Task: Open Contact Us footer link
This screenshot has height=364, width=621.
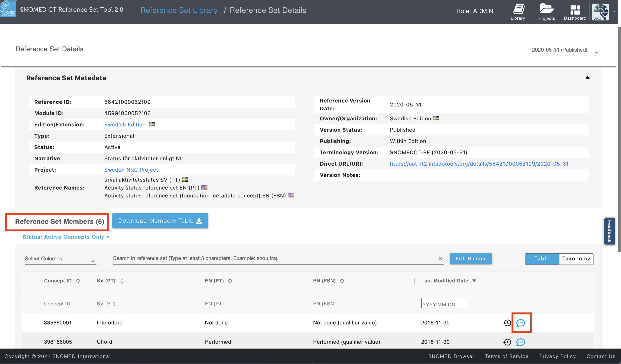Action: (x=601, y=356)
